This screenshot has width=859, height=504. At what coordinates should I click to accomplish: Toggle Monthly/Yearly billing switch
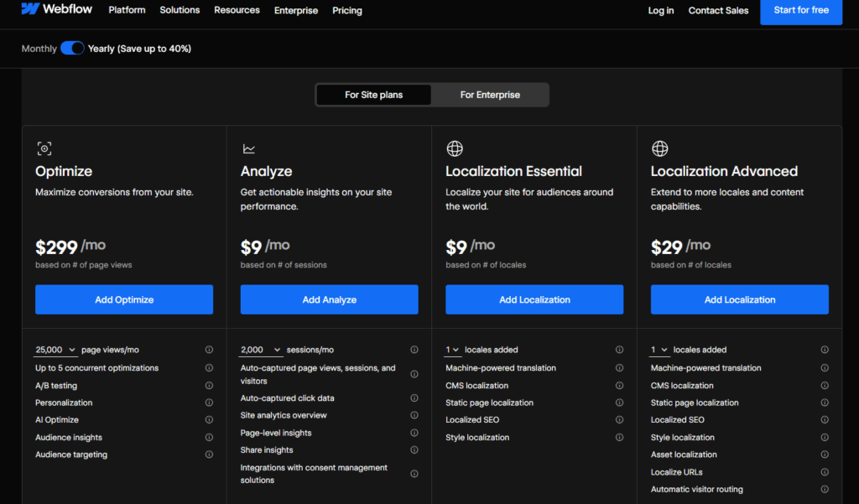coord(72,48)
